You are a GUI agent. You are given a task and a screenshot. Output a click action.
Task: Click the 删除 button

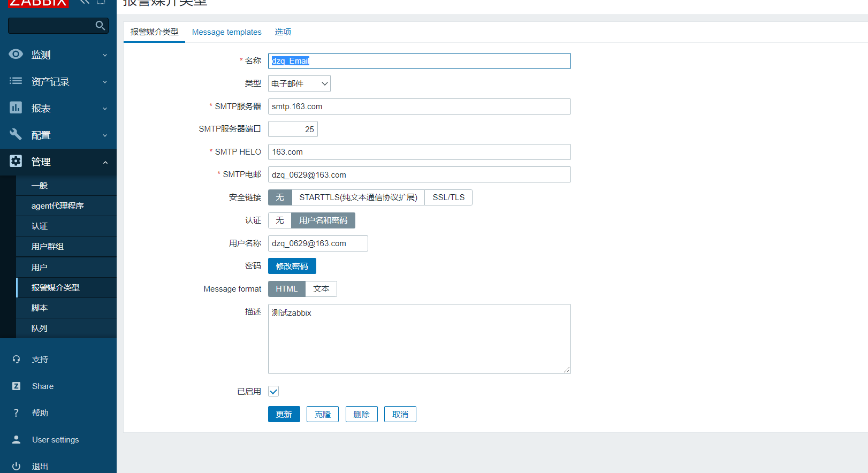[x=362, y=414]
